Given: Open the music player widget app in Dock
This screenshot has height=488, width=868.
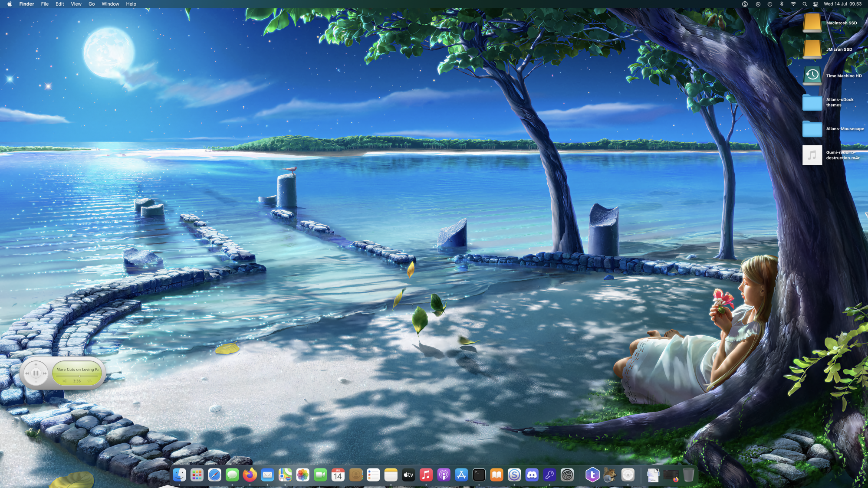Looking at the screenshot, I should (x=628, y=475).
